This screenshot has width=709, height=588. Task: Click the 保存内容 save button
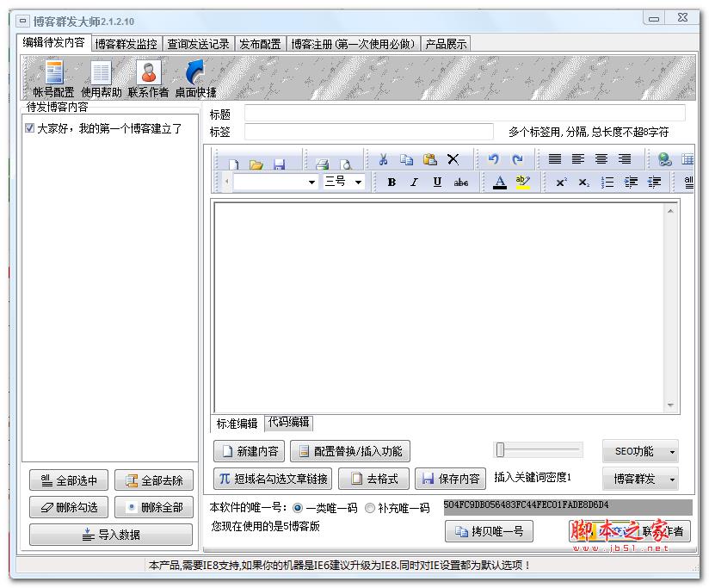[x=451, y=479]
